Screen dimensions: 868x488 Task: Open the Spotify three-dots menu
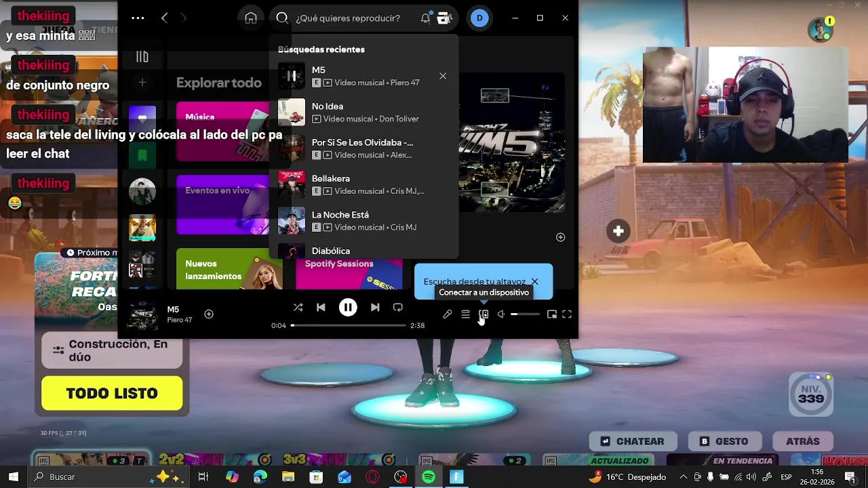click(x=138, y=18)
